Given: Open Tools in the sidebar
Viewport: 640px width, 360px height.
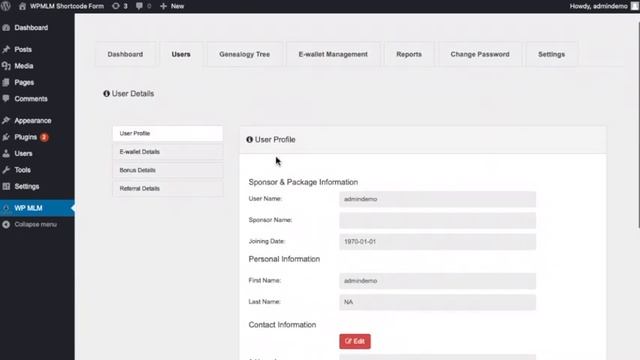Looking at the screenshot, I should click(22, 170).
